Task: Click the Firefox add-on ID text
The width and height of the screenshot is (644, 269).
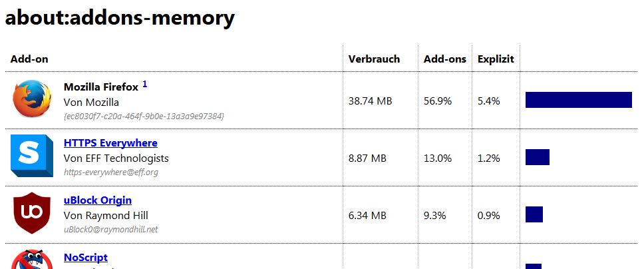Action: (x=144, y=116)
